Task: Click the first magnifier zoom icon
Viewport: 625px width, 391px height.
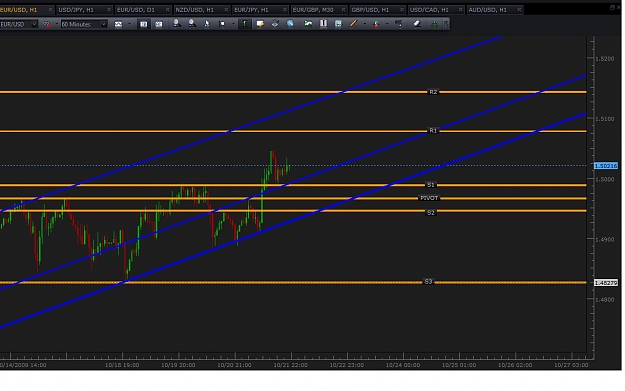Action: pyautogui.click(x=177, y=24)
